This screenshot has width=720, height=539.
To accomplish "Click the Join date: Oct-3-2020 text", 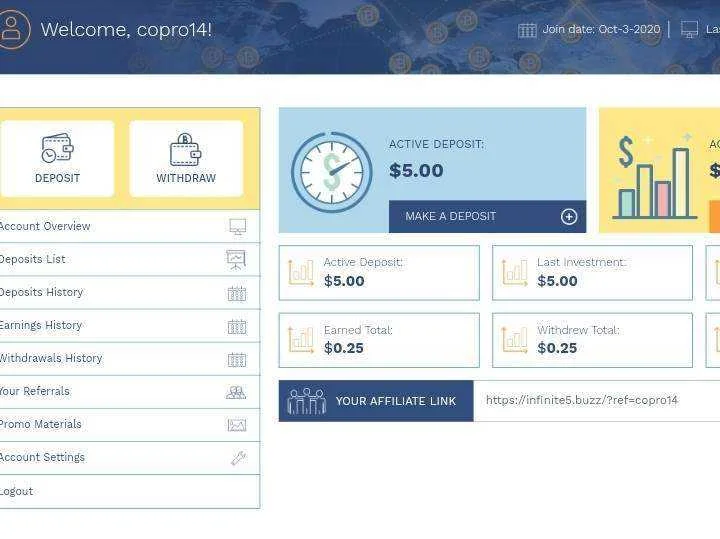I will [601, 29].
